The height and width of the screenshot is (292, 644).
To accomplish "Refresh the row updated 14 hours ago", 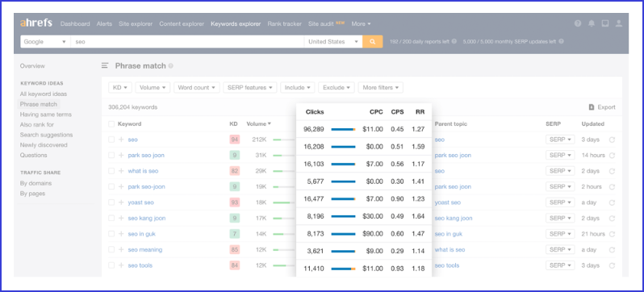I will pyautogui.click(x=612, y=155).
